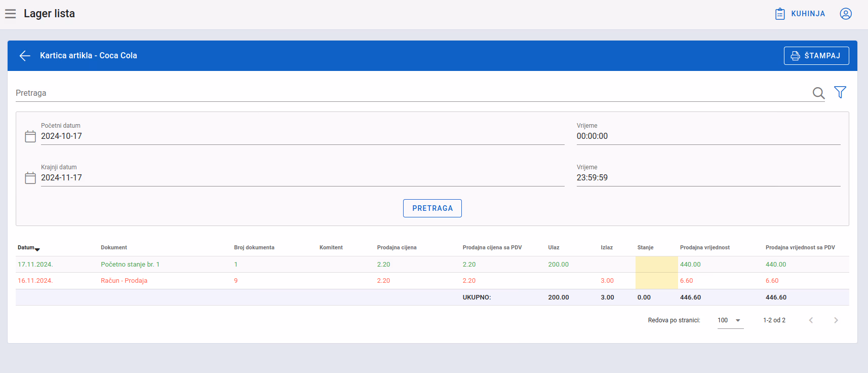Open the hamburger navigation menu
Image resolution: width=868 pixels, height=373 pixels.
point(10,14)
